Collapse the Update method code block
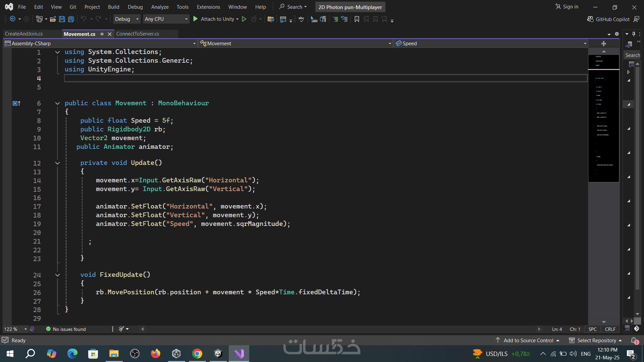 click(x=57, y=163)
